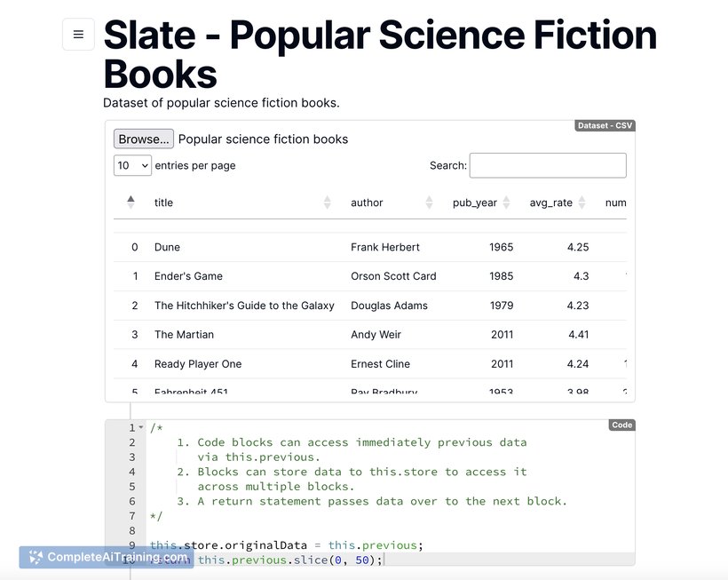The height and width of the screenshot is (580, 728).
Task: Click the title column header text
Action: pyautogui.click(x=163, y=203)
